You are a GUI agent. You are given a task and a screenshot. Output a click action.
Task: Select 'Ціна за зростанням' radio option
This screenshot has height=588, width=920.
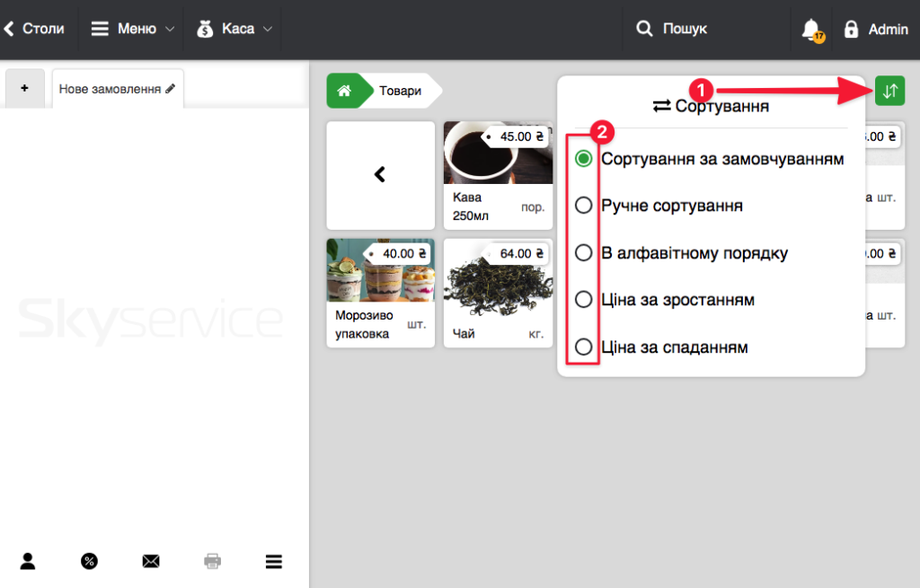(584, 299)
